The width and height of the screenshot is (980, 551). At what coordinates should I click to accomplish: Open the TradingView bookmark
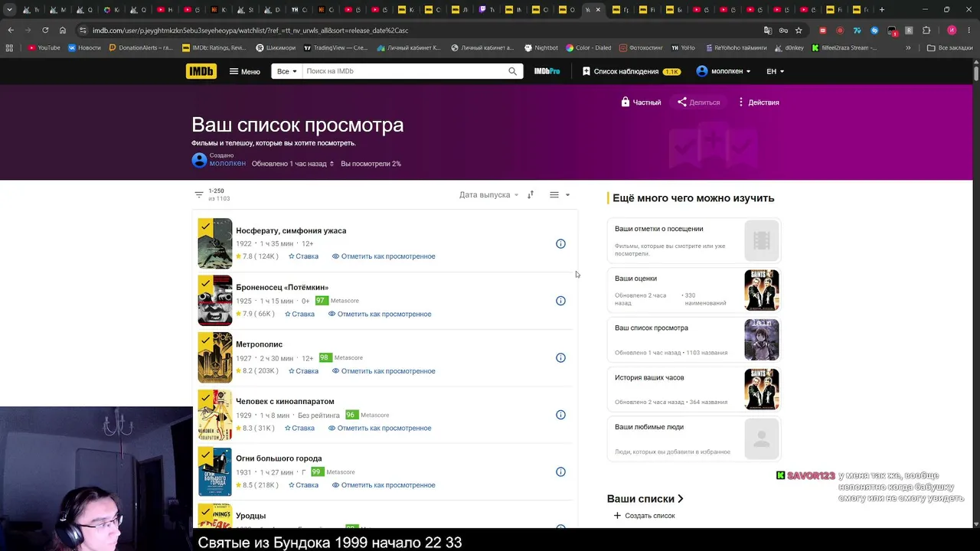[335, 47]
